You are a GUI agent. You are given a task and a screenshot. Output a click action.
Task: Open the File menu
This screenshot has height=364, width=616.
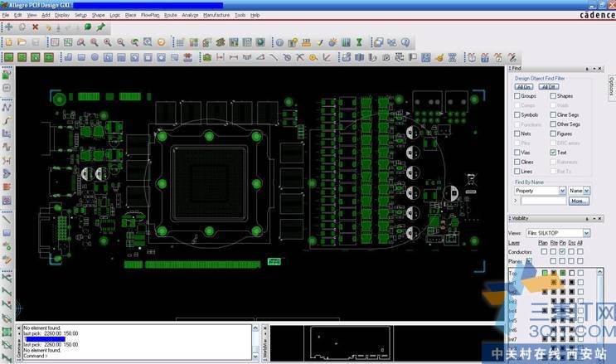6,15
